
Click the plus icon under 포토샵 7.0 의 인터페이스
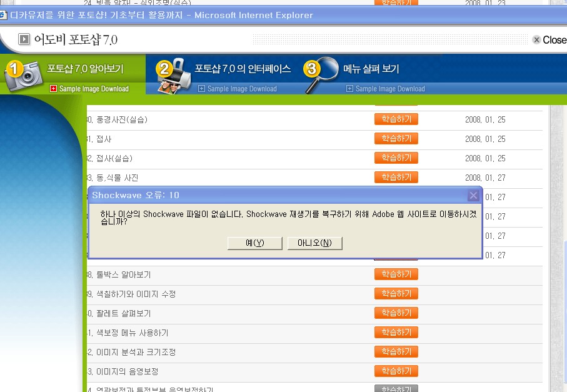(x=201, y=89)
